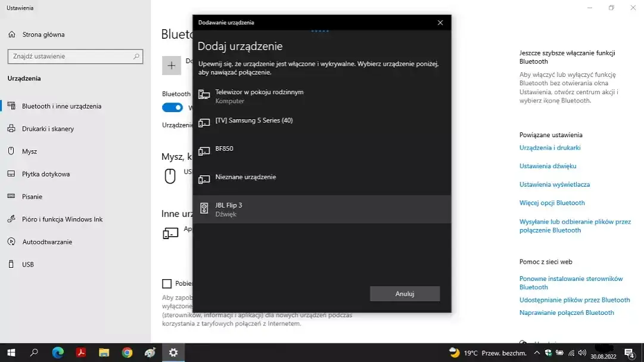The image size is (644, 362).
Task: Open Google Chrome from the taskbar
Action: 126,352
